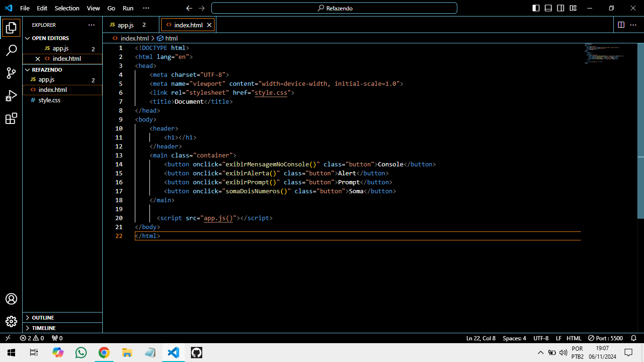
Task: Open the Extensions view
Action: point(11,118)
